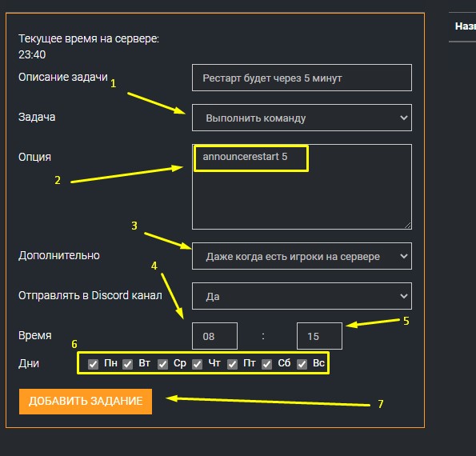Uncheck the Пт day checkbox
This screenshot has height=456, width=476.
(x=232, y=364)
